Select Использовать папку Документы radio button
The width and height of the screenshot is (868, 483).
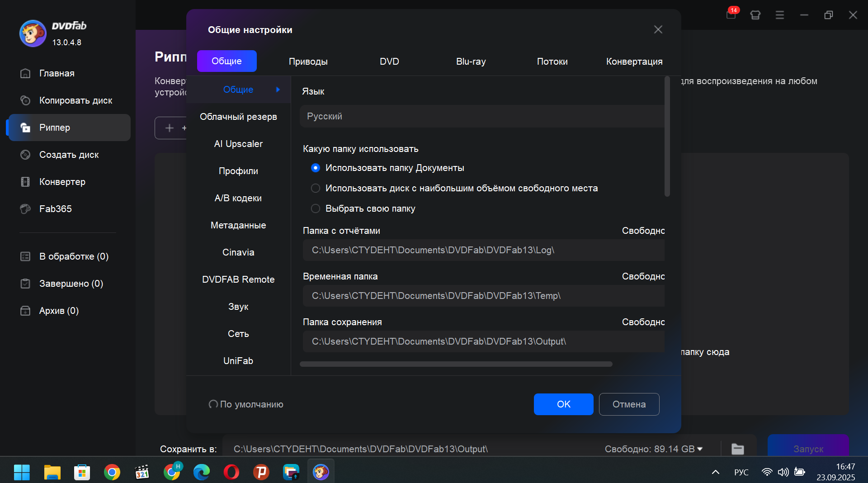(x=316, y=168)
